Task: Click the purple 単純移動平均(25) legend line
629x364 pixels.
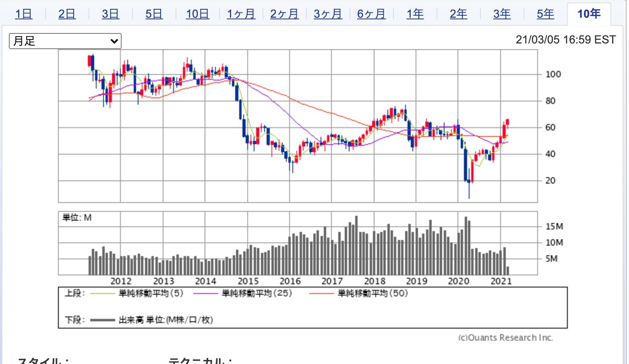Action: (x=206, y=294)
